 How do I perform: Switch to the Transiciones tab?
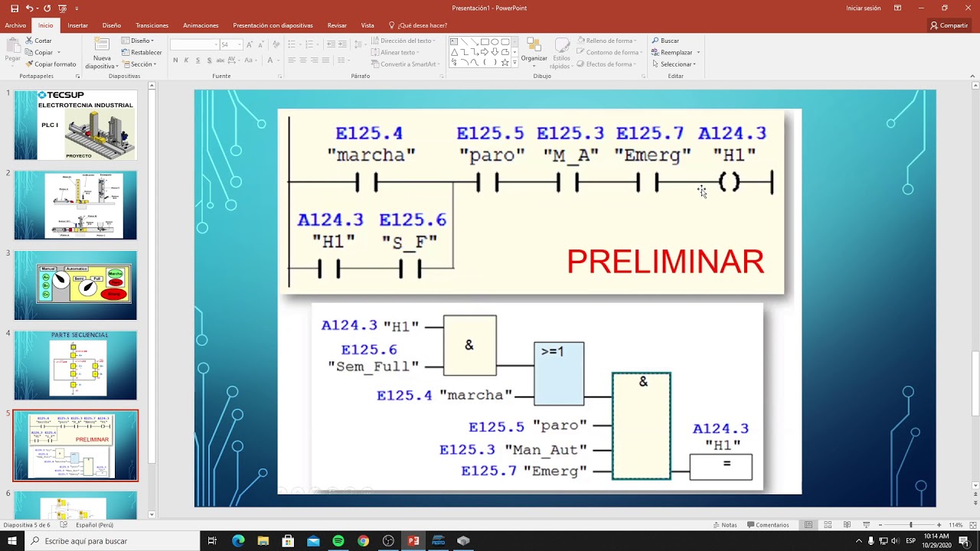[x=152, y=25]
